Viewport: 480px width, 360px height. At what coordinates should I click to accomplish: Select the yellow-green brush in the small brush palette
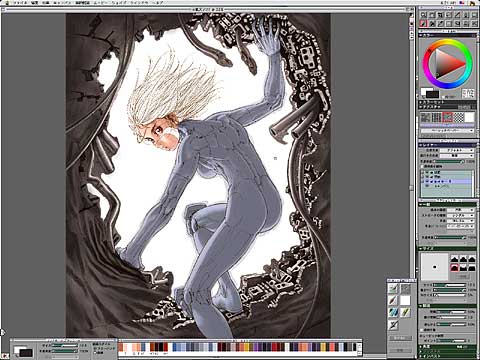tap(405, 312)
